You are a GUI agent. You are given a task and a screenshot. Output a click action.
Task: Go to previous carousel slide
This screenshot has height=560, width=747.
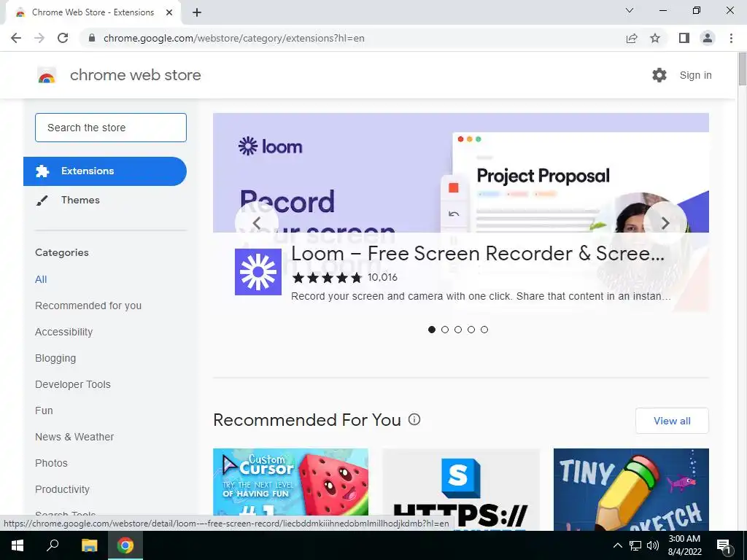pyautogui.click(x=257, y=223)
